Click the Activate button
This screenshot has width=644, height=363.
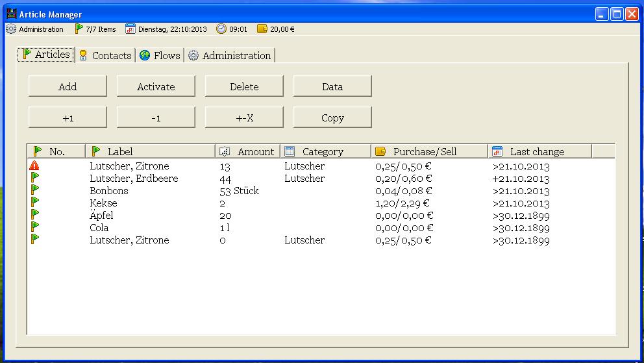pyautogui.click(x=156, y=86)
